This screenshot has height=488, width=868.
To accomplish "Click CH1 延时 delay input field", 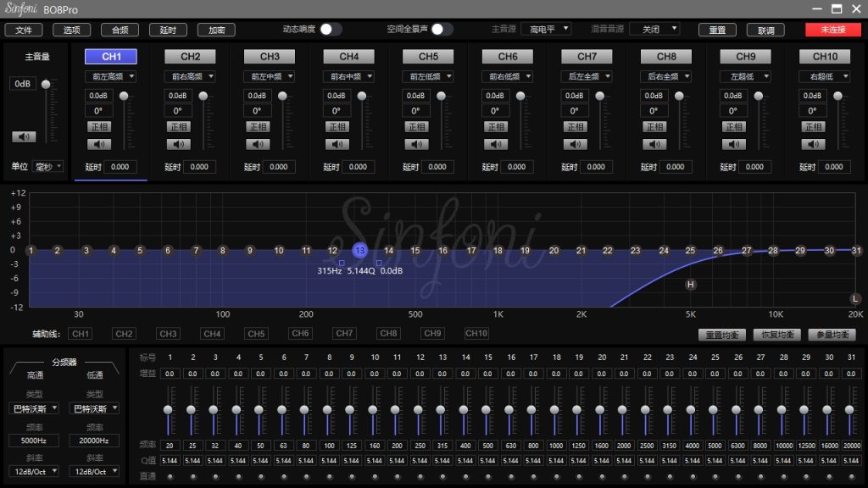I will pyautogui.click(x=120, y=167).
